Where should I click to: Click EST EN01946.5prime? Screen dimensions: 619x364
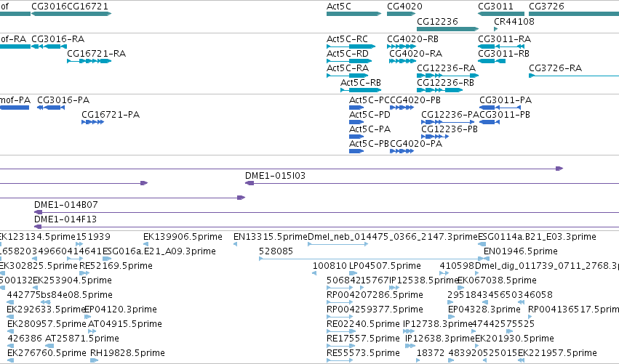click(x=487, y=259)
